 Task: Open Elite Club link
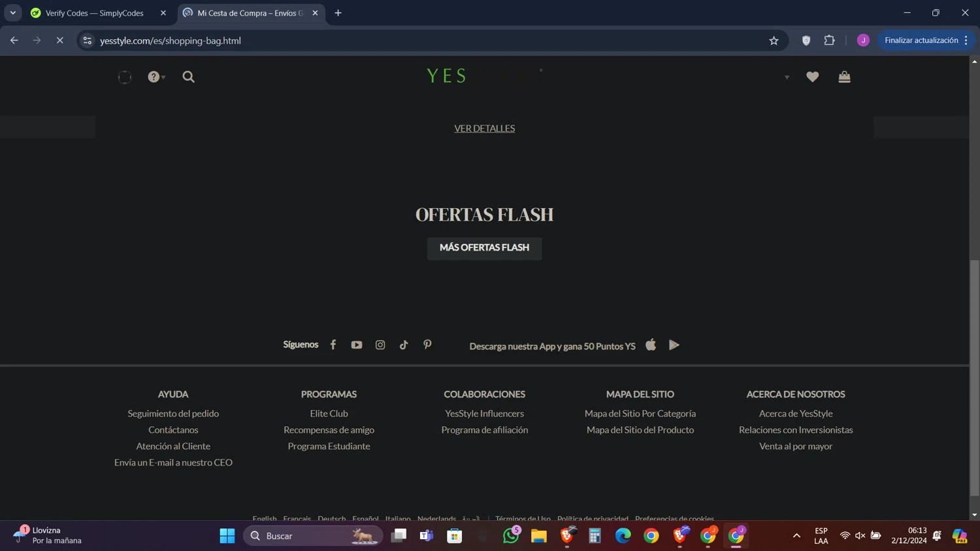point(329,414)
